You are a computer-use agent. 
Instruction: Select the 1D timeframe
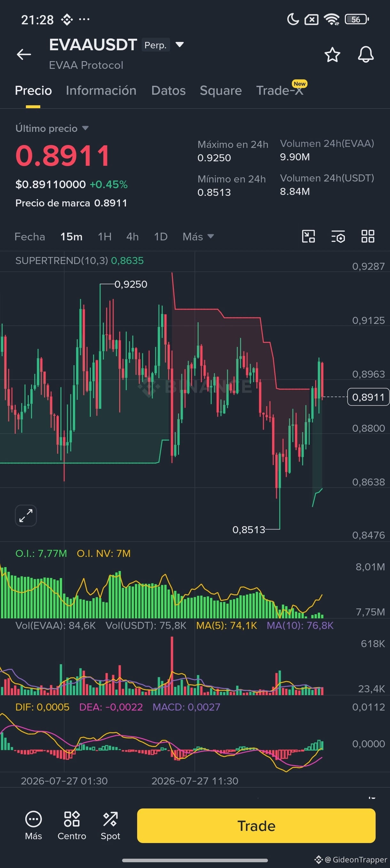160,237
